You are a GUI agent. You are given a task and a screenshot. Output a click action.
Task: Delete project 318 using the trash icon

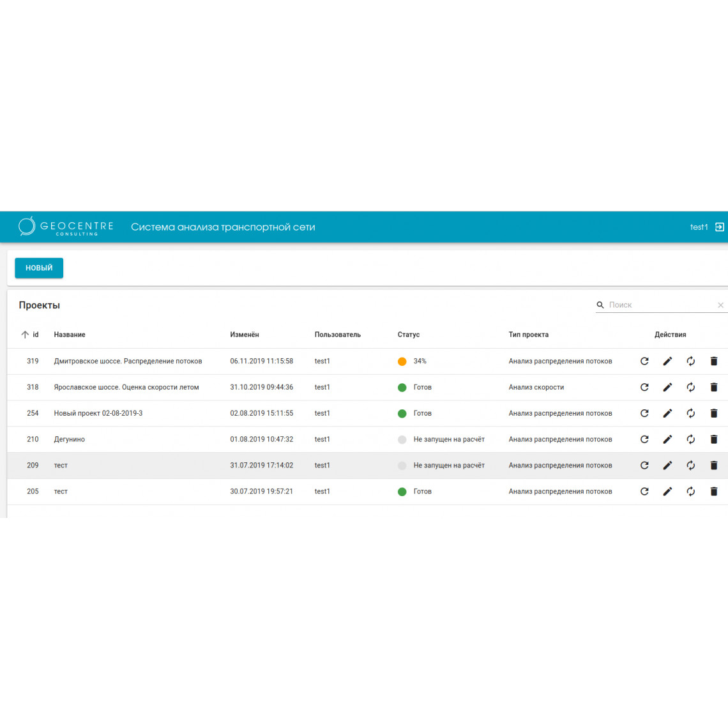pyautogui.click(x=714, y=387)
